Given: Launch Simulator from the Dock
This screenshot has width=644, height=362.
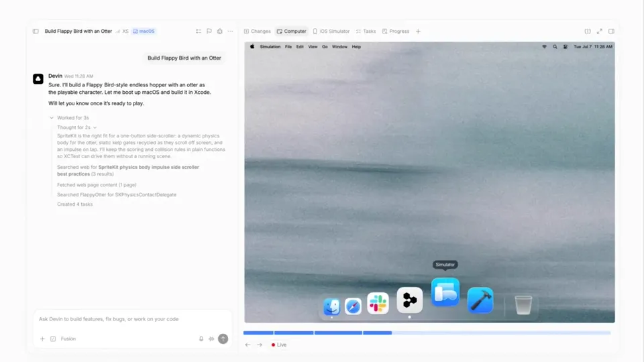Looking at the screenshot, I should coord(445,292).
